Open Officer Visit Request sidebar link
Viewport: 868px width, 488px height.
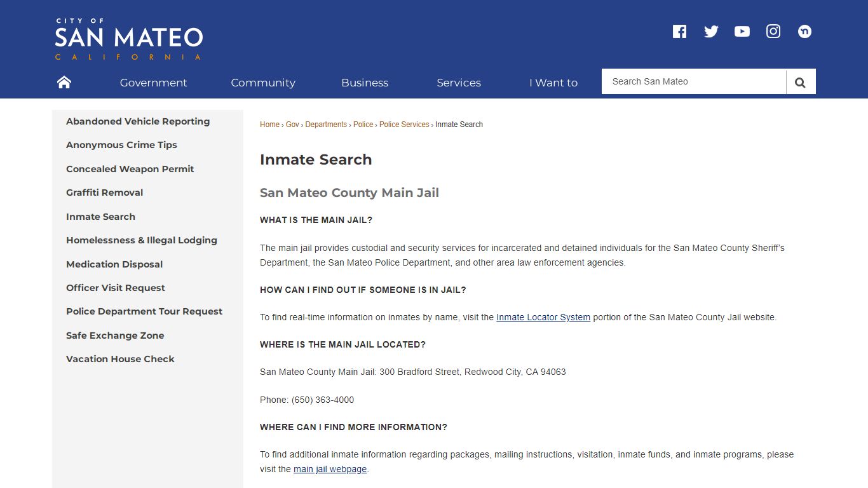point(116,288)
